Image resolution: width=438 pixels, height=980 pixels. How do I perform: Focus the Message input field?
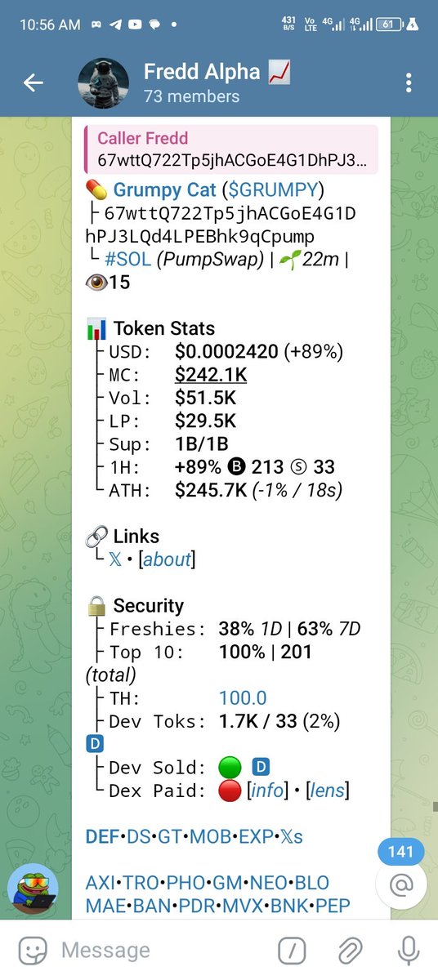pos(163,950)
